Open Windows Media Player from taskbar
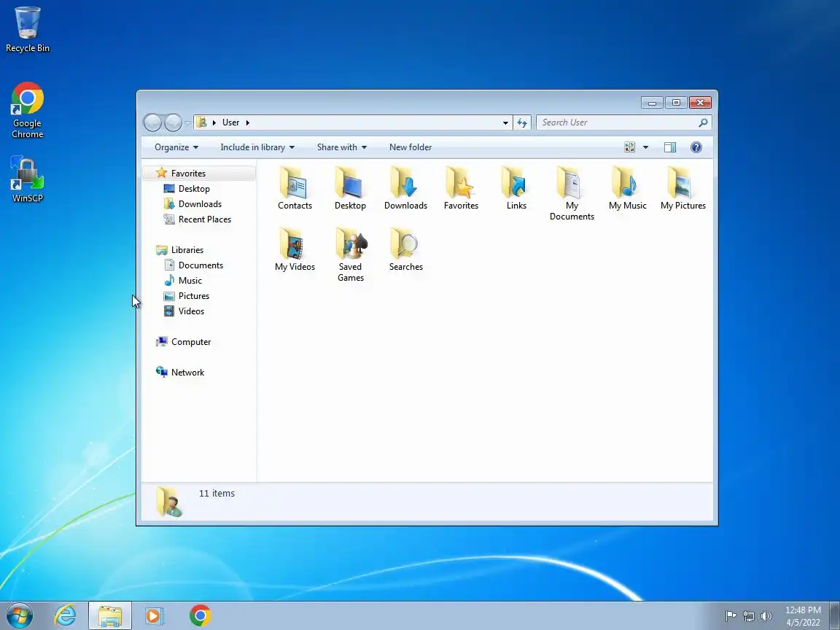This screenshot has height=630, width=840. [x=155, y=615]
